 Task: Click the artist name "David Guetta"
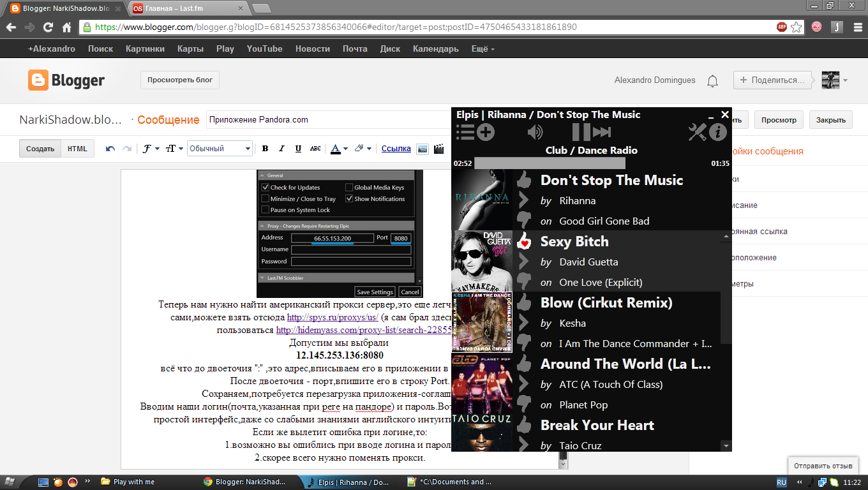[588, 262]
